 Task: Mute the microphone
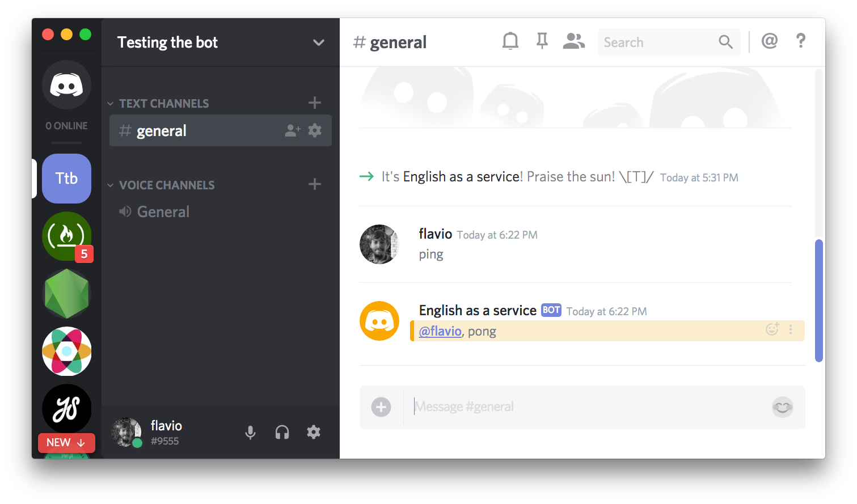tap(250, 433)
